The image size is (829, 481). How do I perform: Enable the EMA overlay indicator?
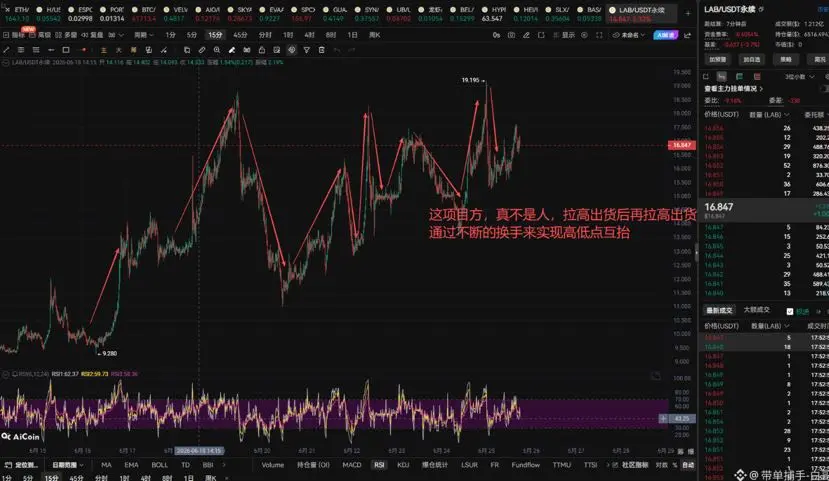131,465
